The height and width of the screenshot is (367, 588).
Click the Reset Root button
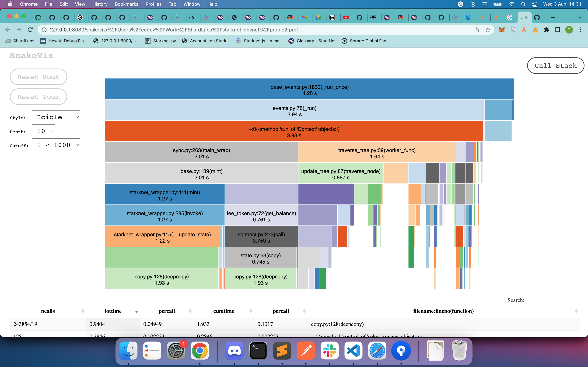[38, 77]
